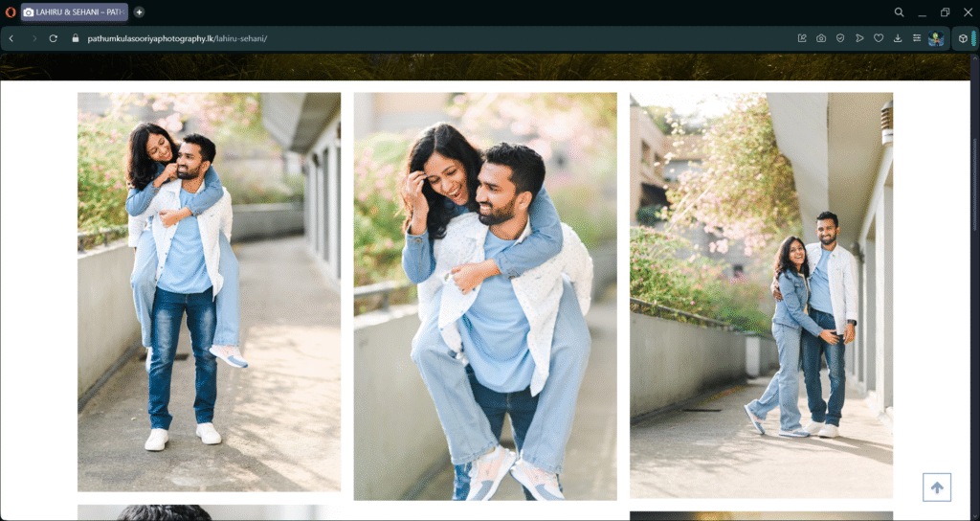Restore down the browser window
Viewport: 980px width, 521px height.
pyautogui.click(x=945, y=11)
